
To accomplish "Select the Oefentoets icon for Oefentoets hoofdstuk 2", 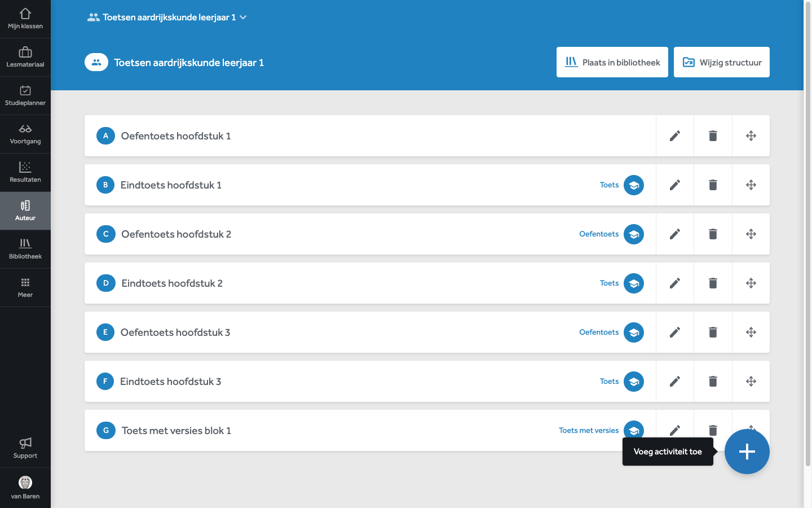I will click(634, 234).
